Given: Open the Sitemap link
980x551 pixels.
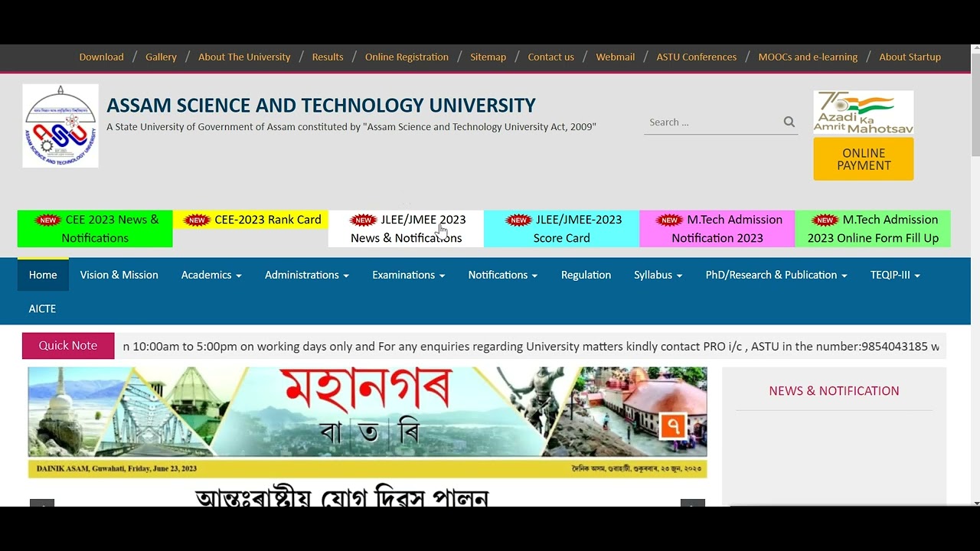Looking at the screenshot, I should pos(488,57).
